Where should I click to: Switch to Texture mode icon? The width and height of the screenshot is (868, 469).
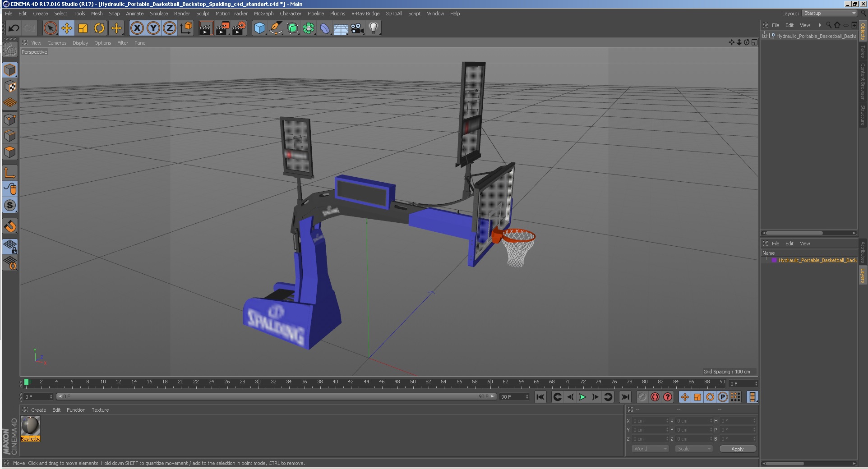point(10,86)
